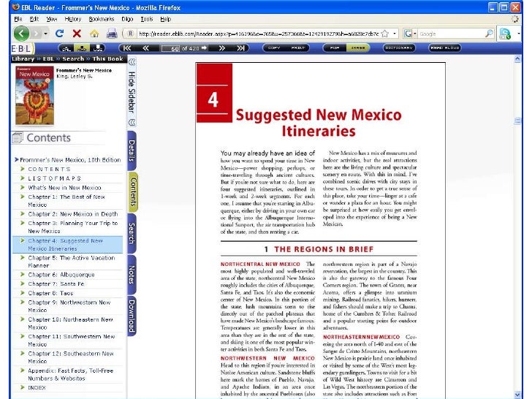Select the medium zoom size icon
Image resolution: width=532 pixels, height=399 pixels.
point(82,48)
